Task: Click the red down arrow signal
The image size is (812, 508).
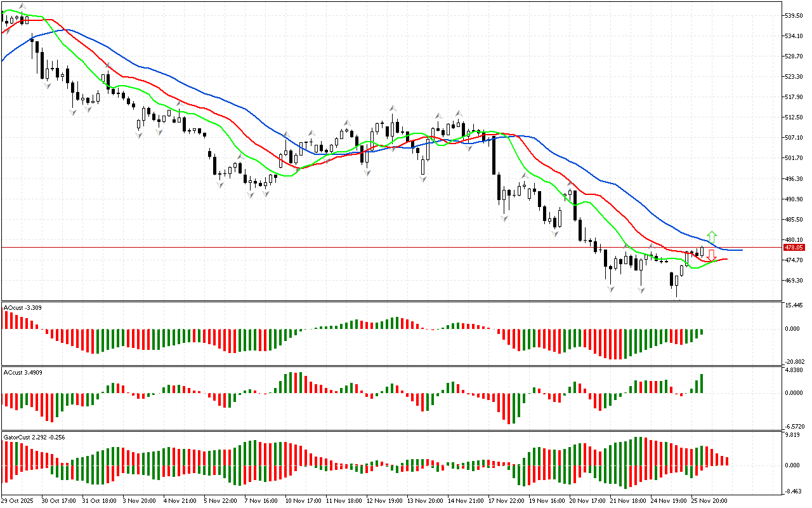Action: pos(712,255)
